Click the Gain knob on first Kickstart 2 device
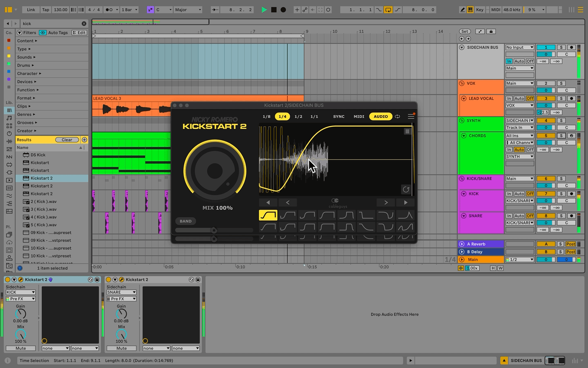This screenshot has height=368, width=588. coord(20,314)
